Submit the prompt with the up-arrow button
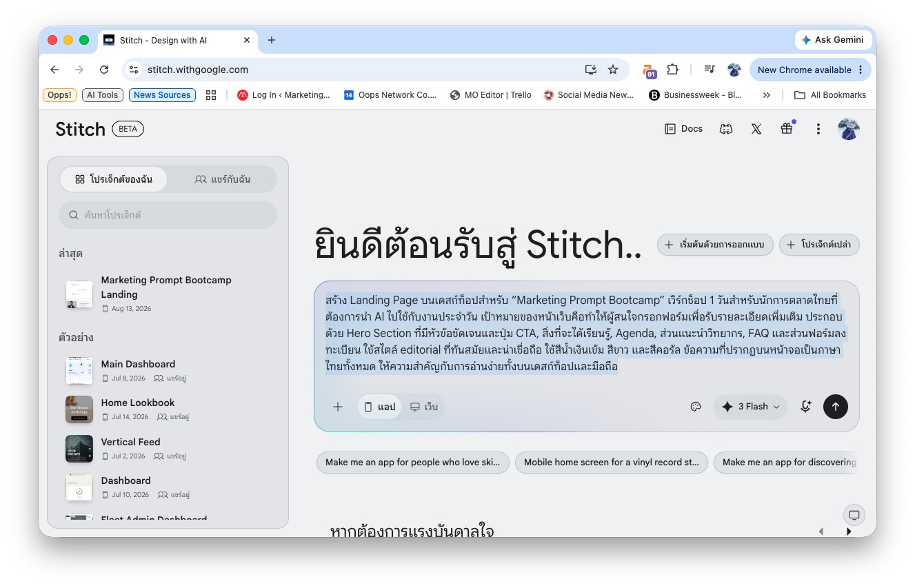 (x=836, y=407)
